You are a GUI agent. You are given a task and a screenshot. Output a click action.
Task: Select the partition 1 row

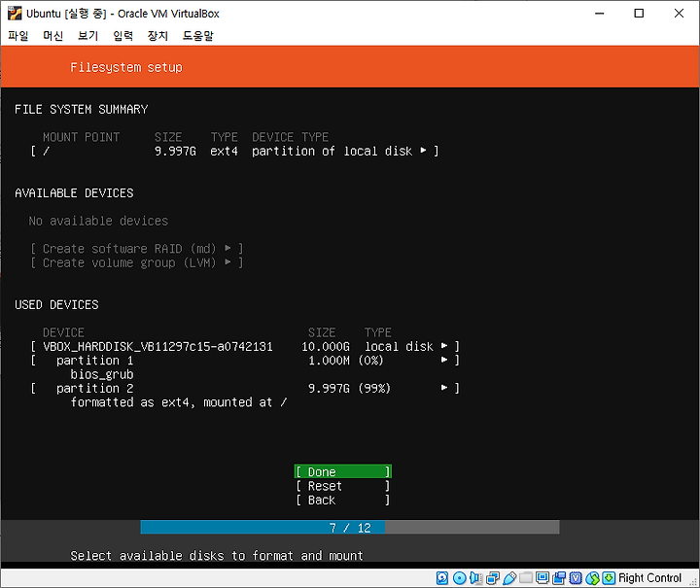pos(245,361)
